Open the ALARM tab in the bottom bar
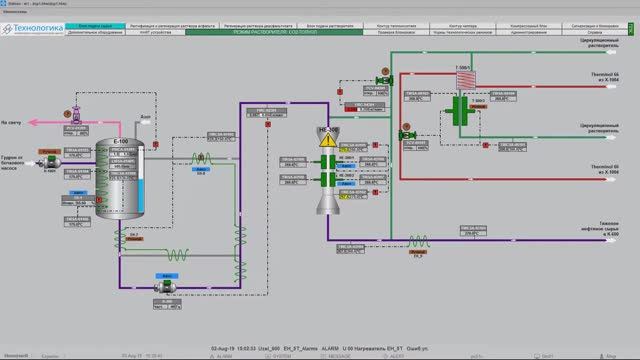 coord(221,356)
